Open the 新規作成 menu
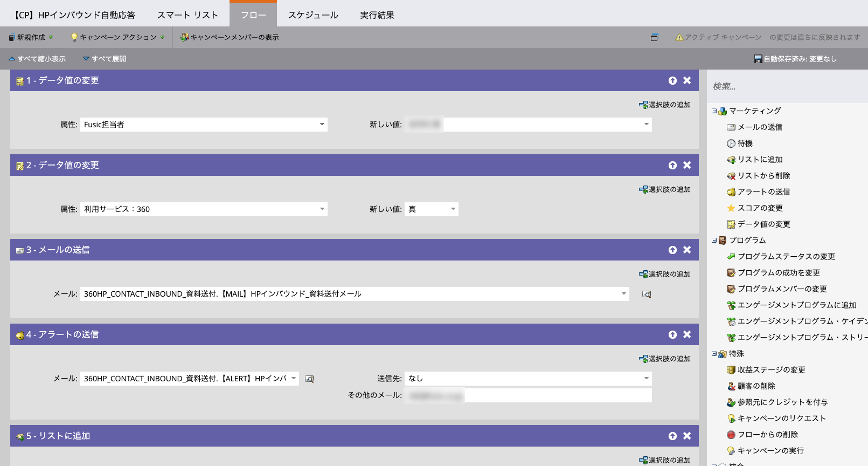This screenshot has width=868, height=466. (31, 37)
